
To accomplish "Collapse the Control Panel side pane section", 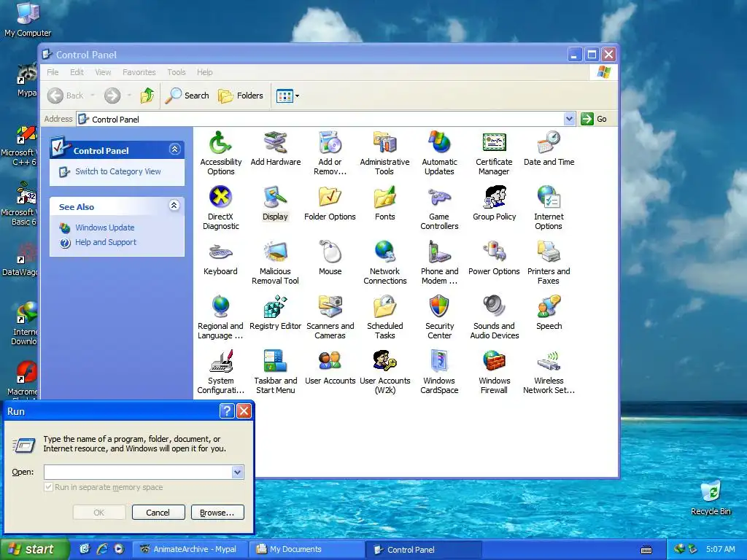I will coord(175,149).
